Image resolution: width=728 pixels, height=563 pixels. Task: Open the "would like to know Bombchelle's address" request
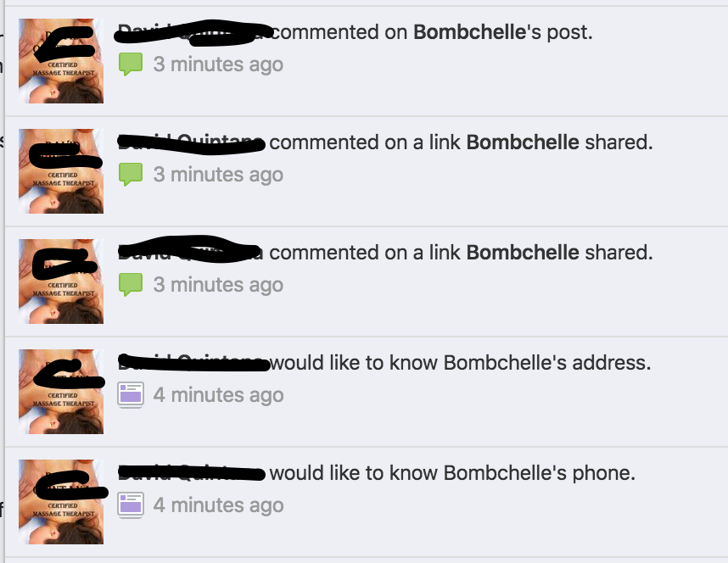[x=367, y=392]
